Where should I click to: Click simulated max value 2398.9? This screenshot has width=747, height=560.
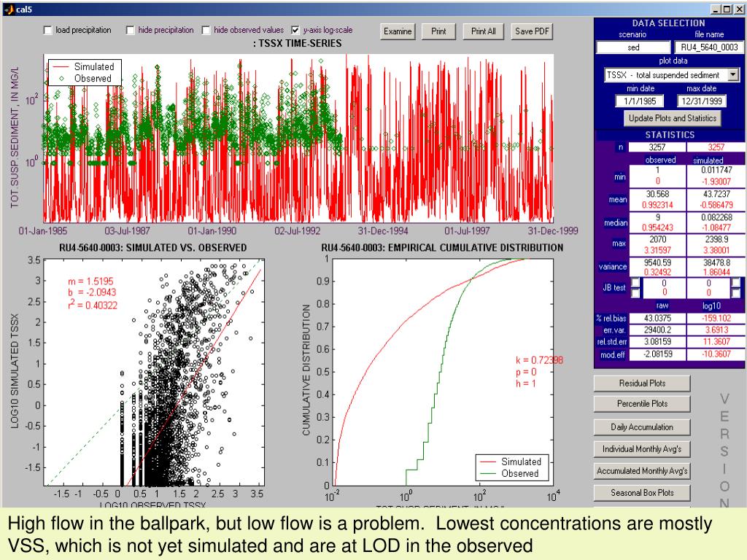[x=716, y=239]
